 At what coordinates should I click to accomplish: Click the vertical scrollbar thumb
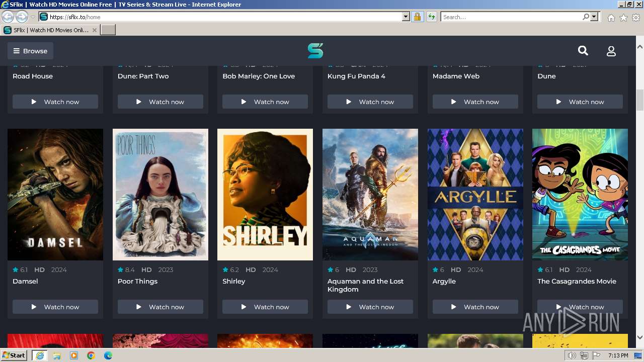coord(640,100)
